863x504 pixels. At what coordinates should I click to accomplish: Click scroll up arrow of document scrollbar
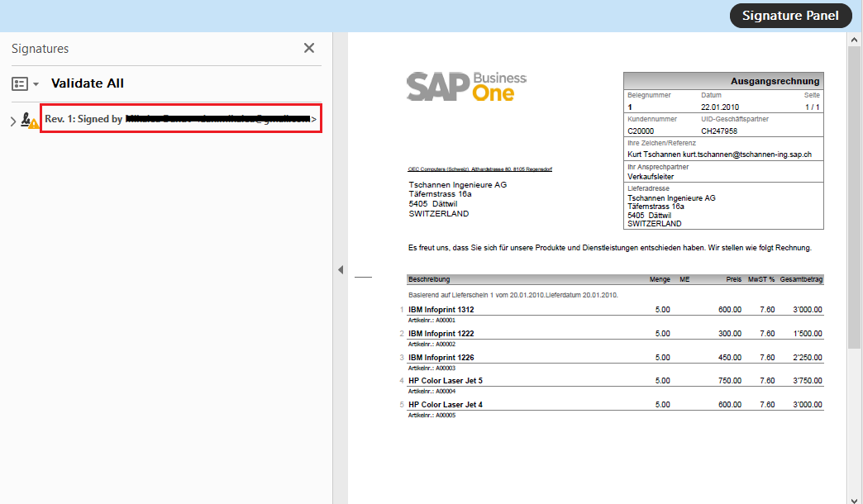(x=854, y=40)
